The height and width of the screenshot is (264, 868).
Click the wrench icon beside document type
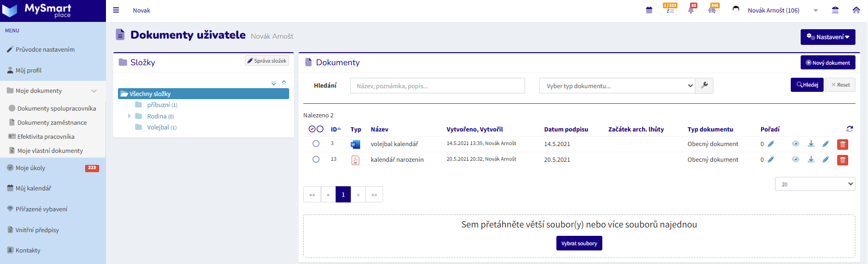coord(704,86)
